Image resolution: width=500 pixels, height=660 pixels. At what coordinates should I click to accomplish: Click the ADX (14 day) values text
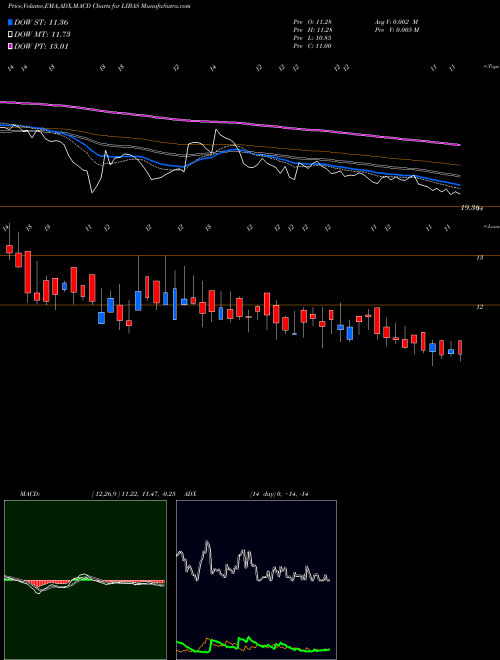279,494
